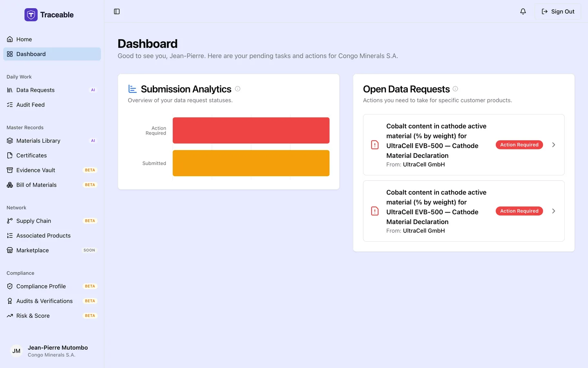Click the Audit Feed checklist icon
This screenshot has width=588, height=368.
(x=10, y=105)
